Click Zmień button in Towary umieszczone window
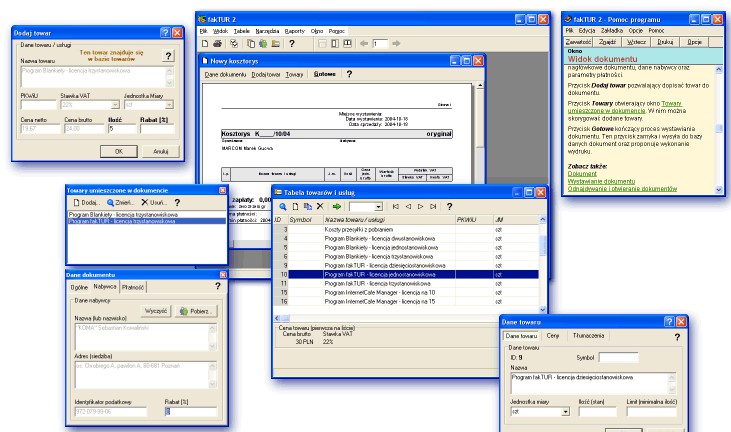 coord(120,203)
